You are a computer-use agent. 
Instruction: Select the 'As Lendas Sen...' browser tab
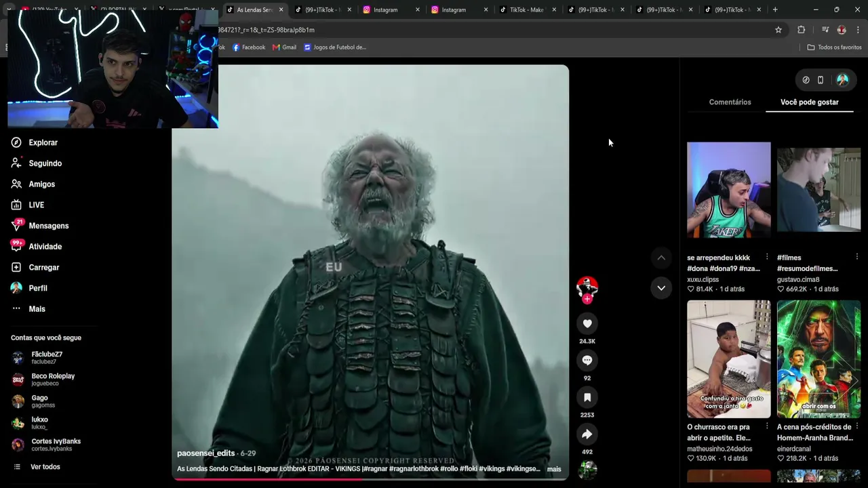pyautogui.click(x=254, y=9)
